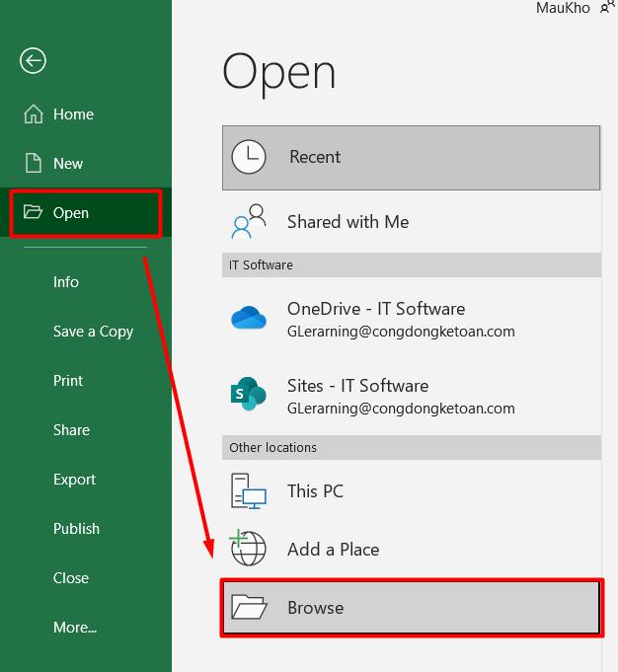Click the account people icon beside MauKho
Image resolution: width=618 pixels, height=672 pixels.
pyautogui.click(x=608, y=7)
